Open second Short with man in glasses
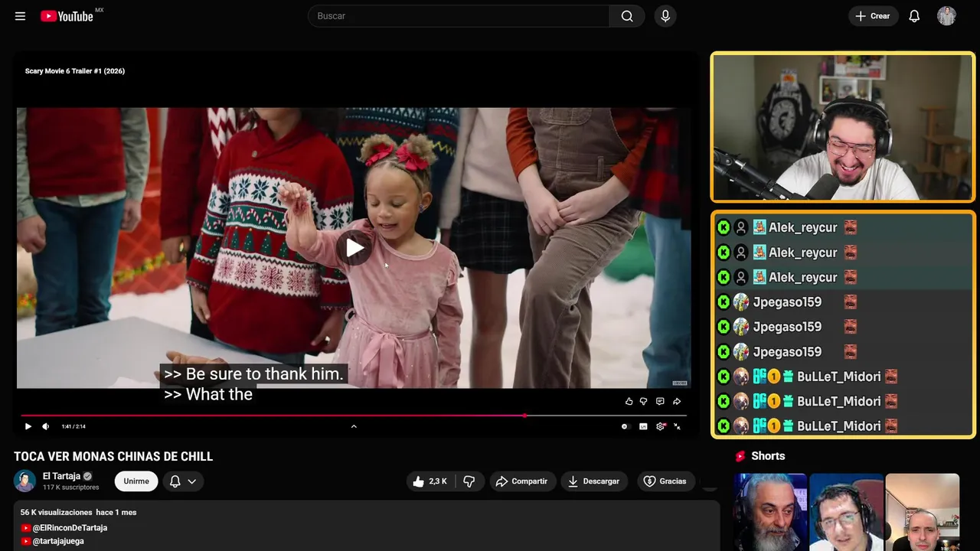Viewport: 980px width, 551px height. pos(846,512)
